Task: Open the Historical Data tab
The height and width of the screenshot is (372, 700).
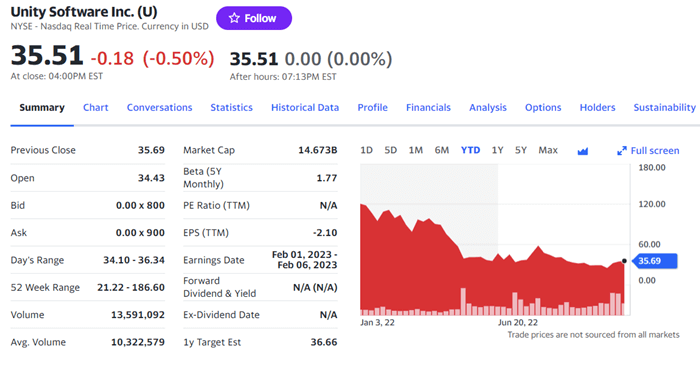Action: 305,108
